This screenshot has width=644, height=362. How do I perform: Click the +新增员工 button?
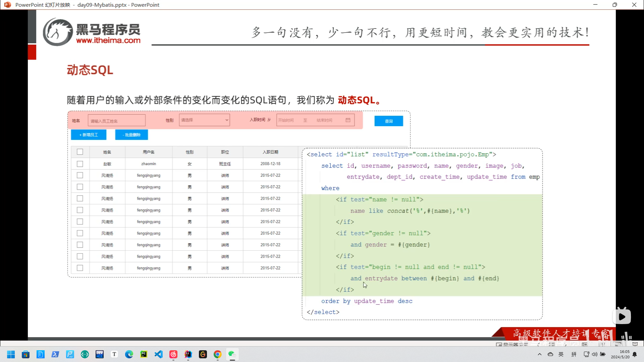(x=89, y=135)
